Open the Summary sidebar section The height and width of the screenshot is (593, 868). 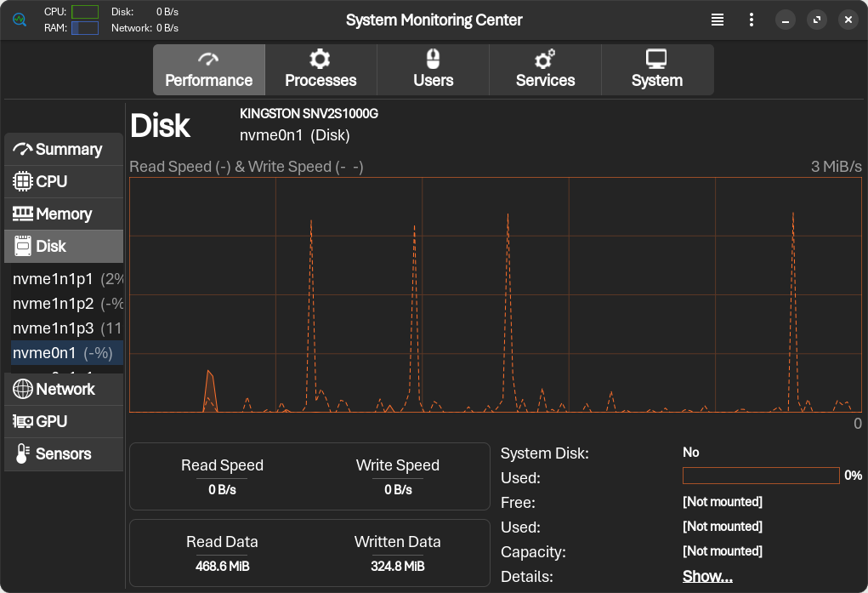(64, 150)
